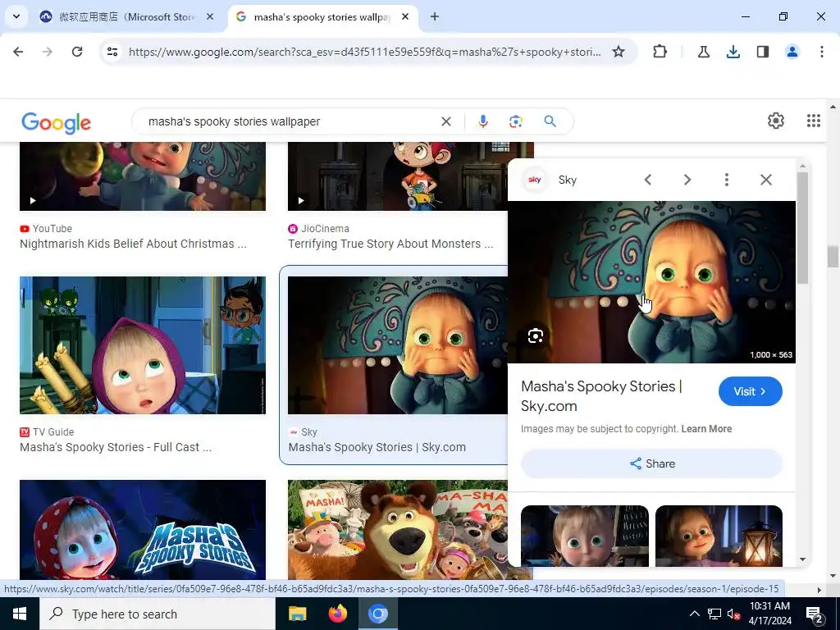Open the muted volume icon in tray
The image size is (840, 630).
point(733,614)
